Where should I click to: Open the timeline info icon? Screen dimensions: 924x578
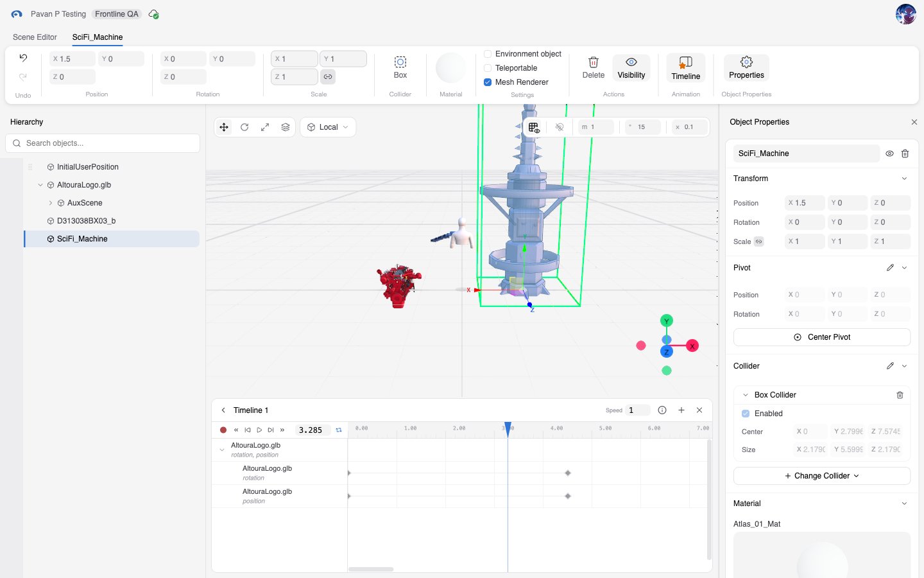pos(662,410)
